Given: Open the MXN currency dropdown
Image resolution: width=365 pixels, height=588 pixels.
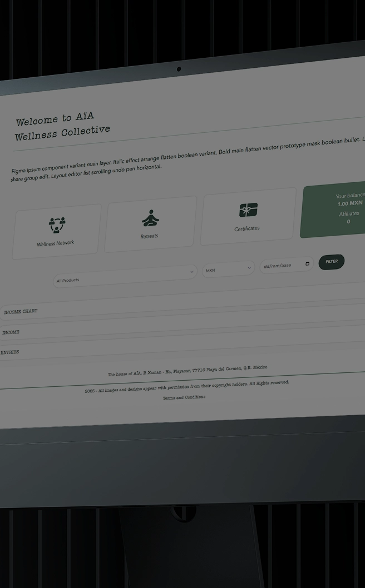Looking at the screenshot, I should coord(228,270).
